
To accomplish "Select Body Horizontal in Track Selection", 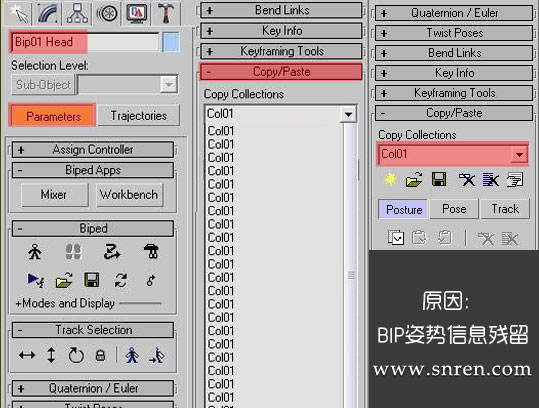I will [27, 355].
